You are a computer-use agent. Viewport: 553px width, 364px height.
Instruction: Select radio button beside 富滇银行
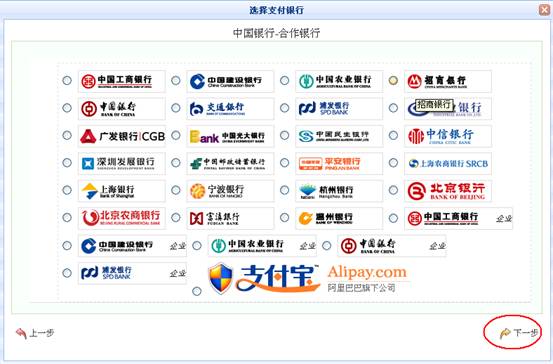click(176, 218)
